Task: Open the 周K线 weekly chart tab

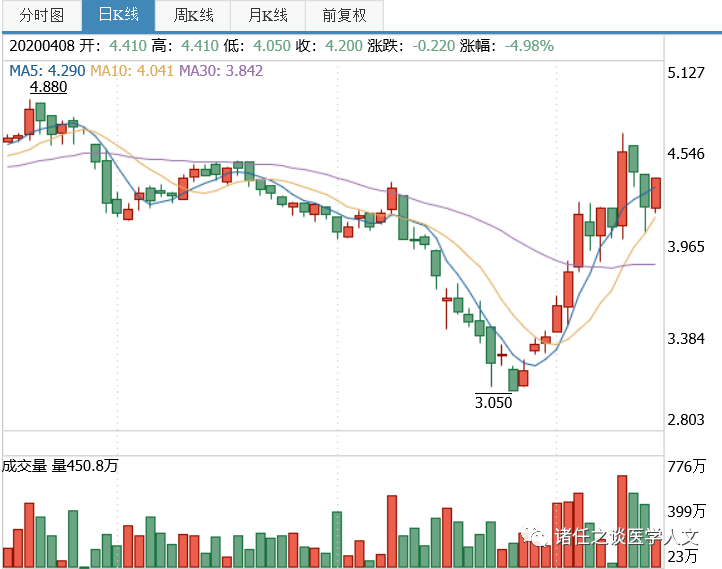Action: tap(193, 15)
